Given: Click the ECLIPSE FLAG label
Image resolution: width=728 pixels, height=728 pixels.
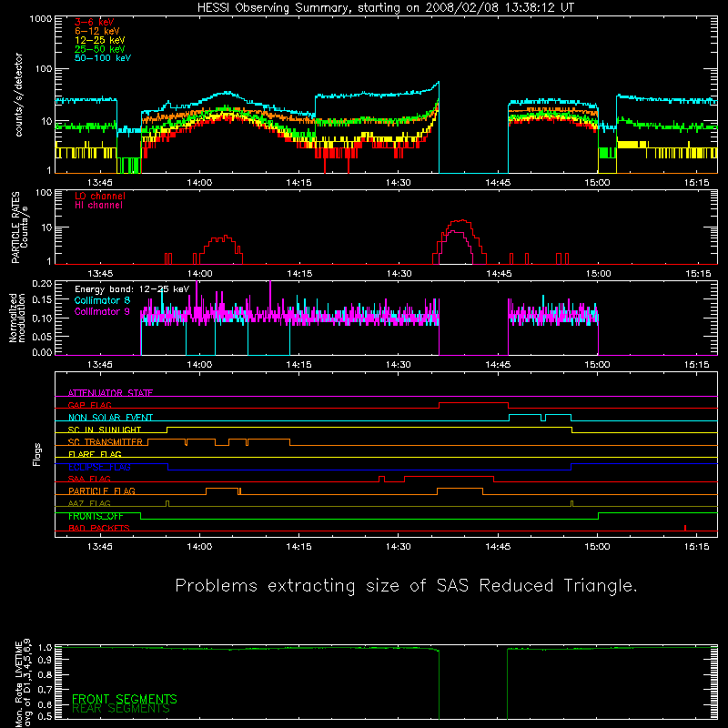Looking at the screenshot, I should (x=99, y=467).
